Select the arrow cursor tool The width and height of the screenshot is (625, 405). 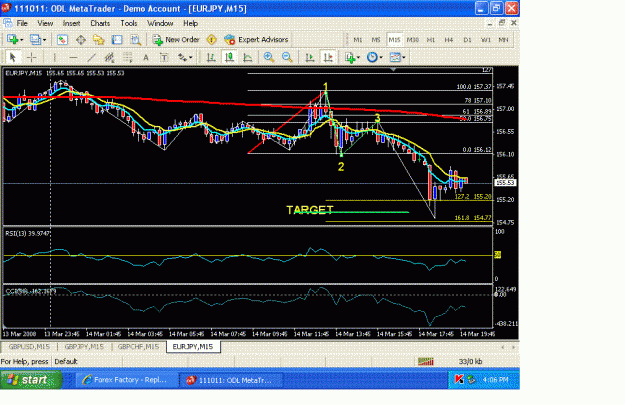[12, 57]
